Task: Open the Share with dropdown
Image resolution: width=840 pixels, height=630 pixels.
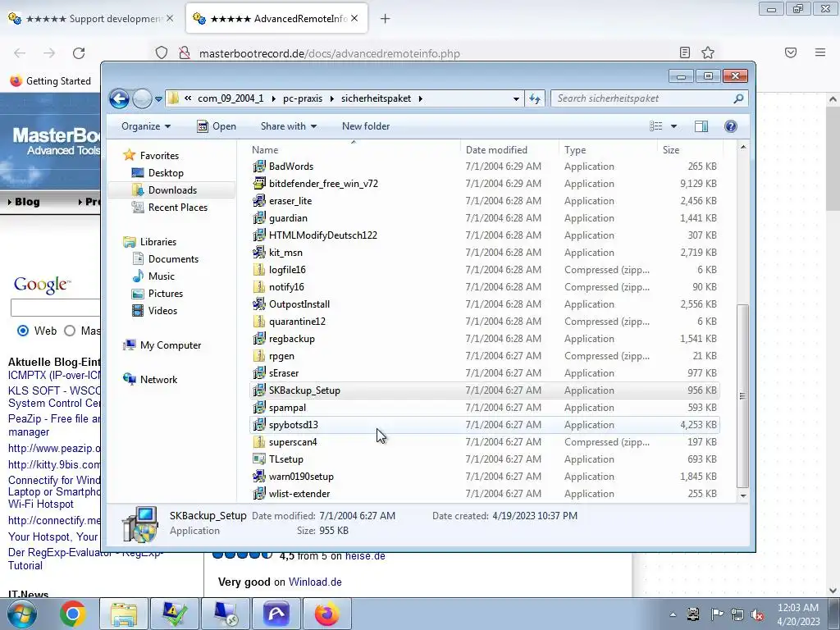Action: coord(288,126)
